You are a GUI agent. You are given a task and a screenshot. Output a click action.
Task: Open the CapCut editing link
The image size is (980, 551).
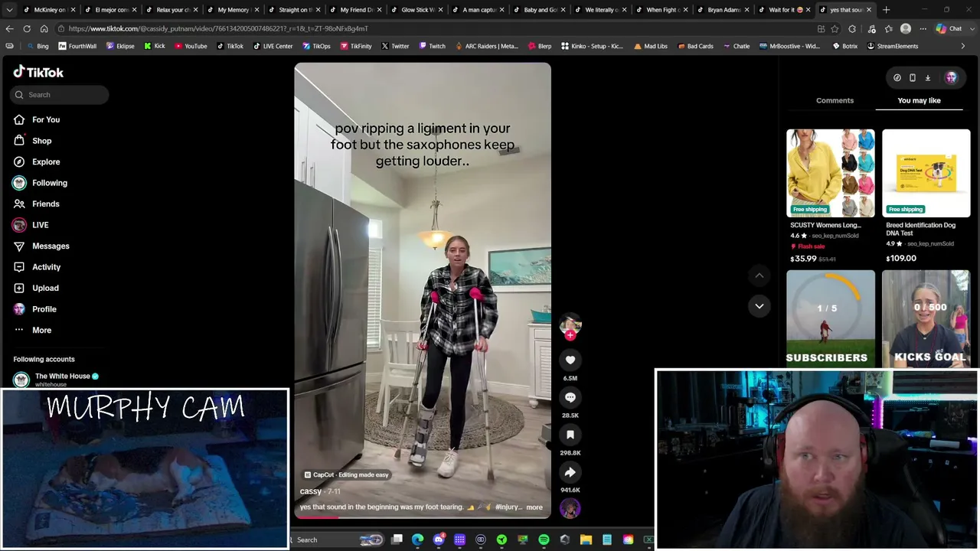(347, 474)
